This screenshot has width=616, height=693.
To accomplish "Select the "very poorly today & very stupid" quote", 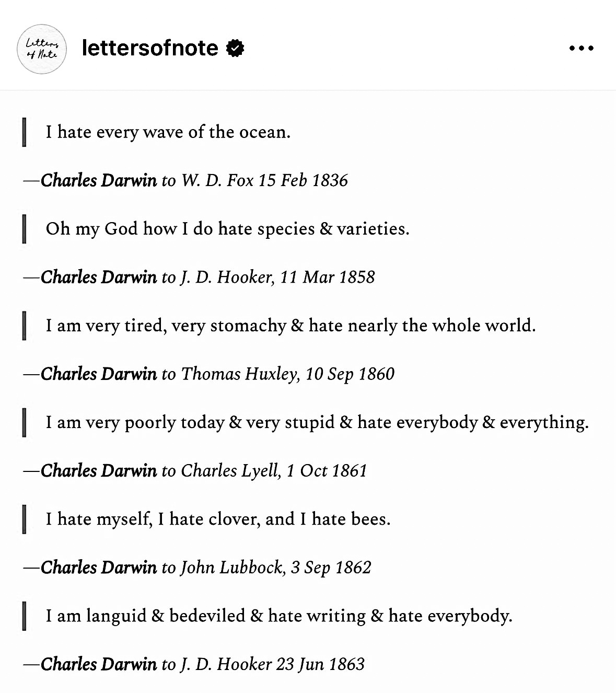I will point(317,422).
